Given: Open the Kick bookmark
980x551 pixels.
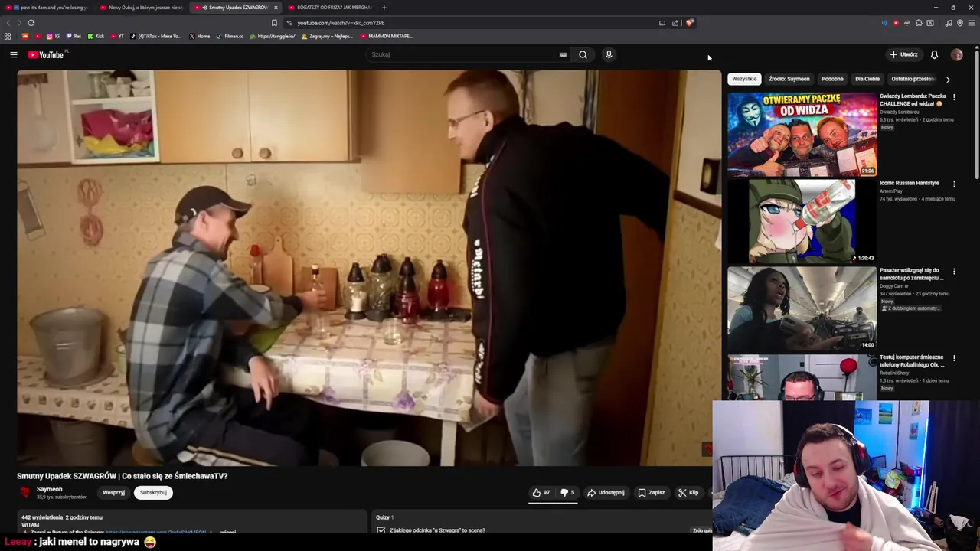Looking at the screenshot, I should (96, 36).
